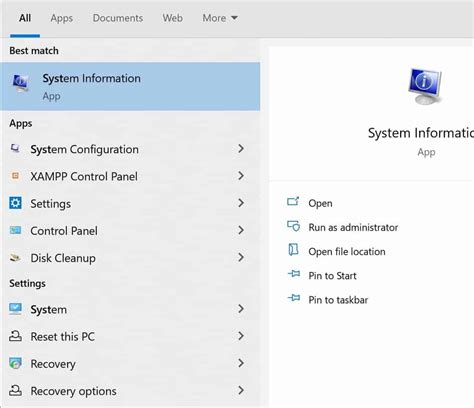
Task: Click the XAMPP Control Panel icon
Action: (15, 175)
